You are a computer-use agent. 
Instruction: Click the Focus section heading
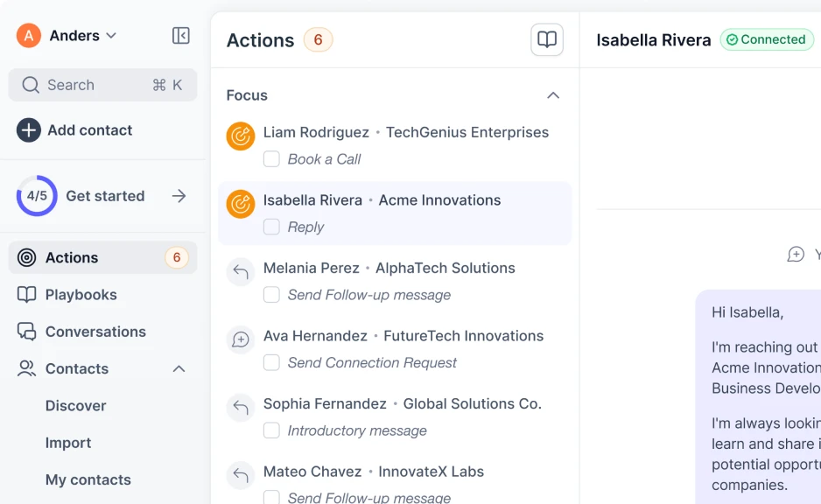[x=247, y=95]
